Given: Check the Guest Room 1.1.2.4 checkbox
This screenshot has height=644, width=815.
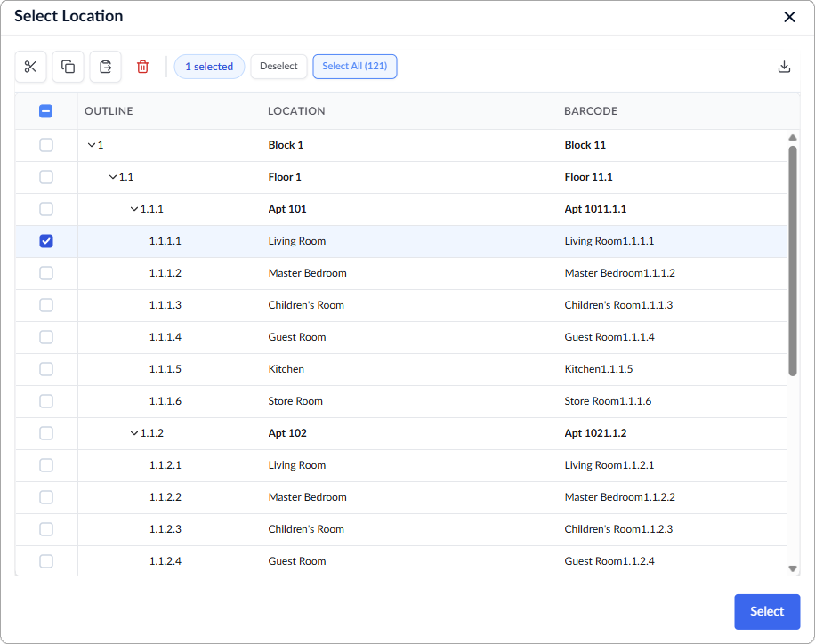Looking at the screenshot, I should (x=46, y=561).
